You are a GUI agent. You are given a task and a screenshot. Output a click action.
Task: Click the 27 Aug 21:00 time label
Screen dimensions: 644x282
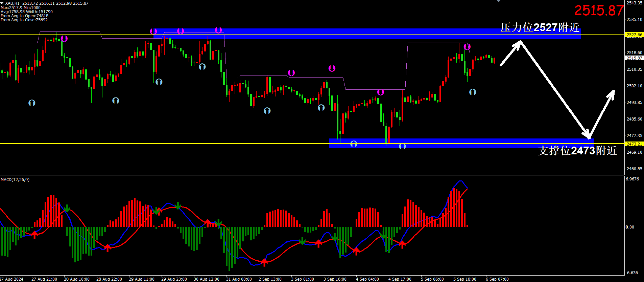[x=44, y=279]
